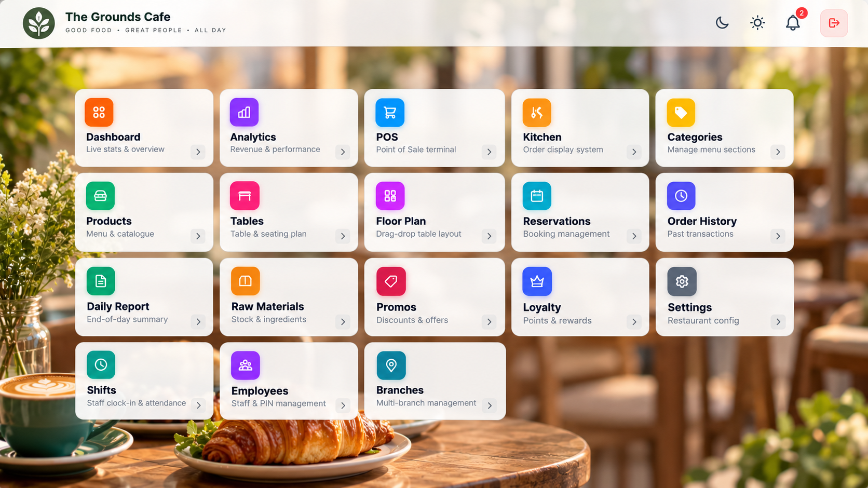Click the chevron arrow on Settings card

(778, 322)
